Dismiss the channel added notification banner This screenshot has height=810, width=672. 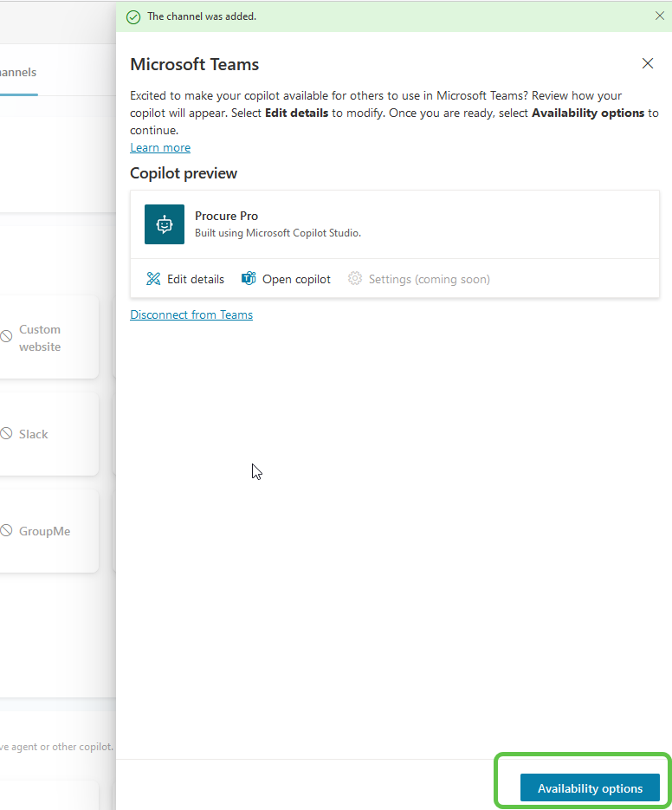pos(660,16)
